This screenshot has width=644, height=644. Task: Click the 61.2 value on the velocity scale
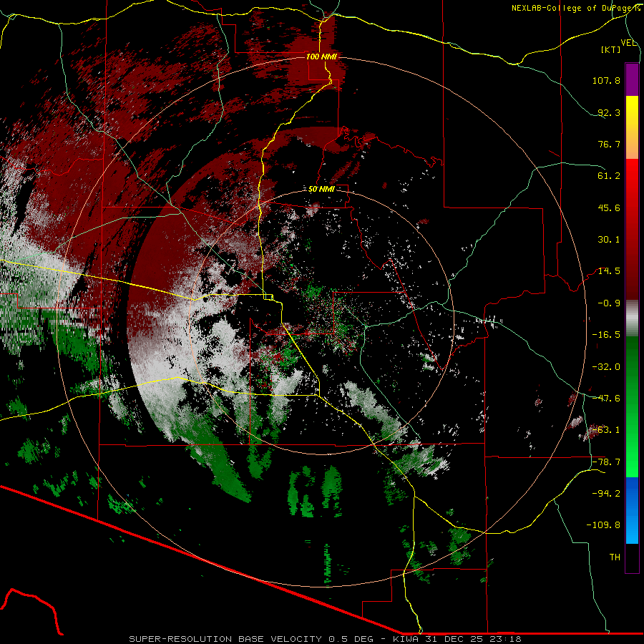click(x=609, y=176)
